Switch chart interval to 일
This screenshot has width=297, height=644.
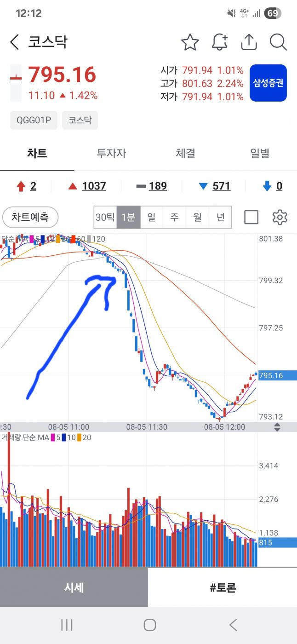click(x=151, y=217)
